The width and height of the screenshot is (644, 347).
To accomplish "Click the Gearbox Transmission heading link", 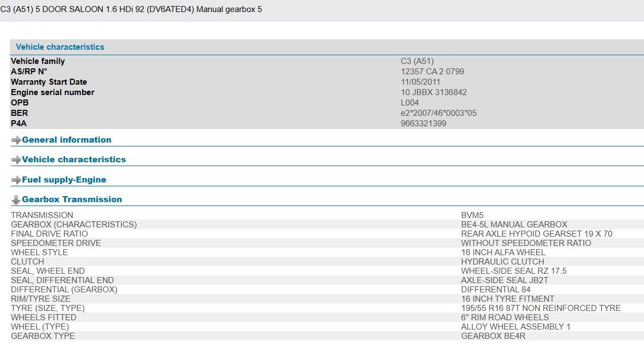I will pos(72,199).
